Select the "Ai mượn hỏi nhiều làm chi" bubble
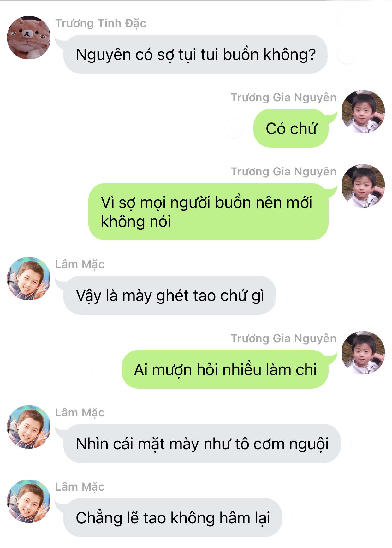This screenshot has width=392, height=548. tap(225, 369)
